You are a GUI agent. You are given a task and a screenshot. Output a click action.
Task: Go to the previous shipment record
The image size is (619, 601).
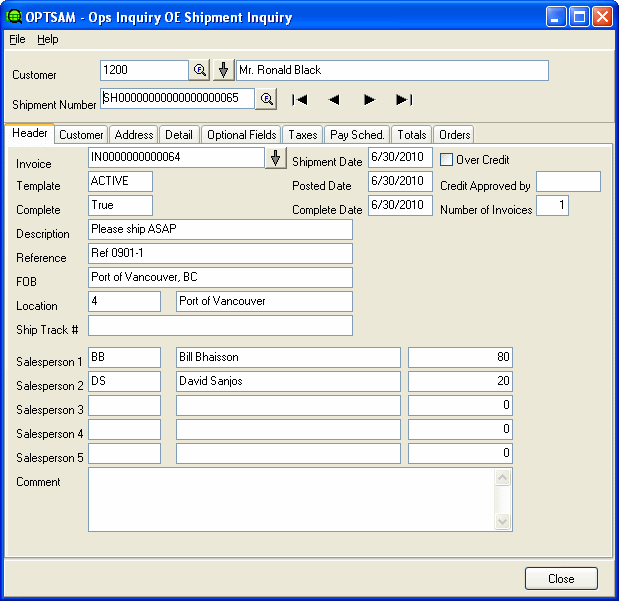334,99
